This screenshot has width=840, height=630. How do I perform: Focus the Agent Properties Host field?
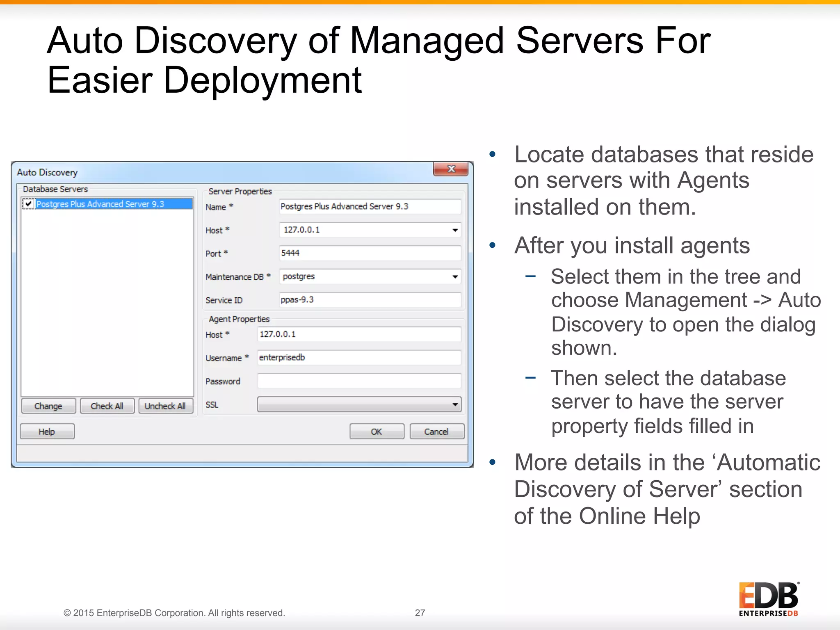(x=359, y=334)
